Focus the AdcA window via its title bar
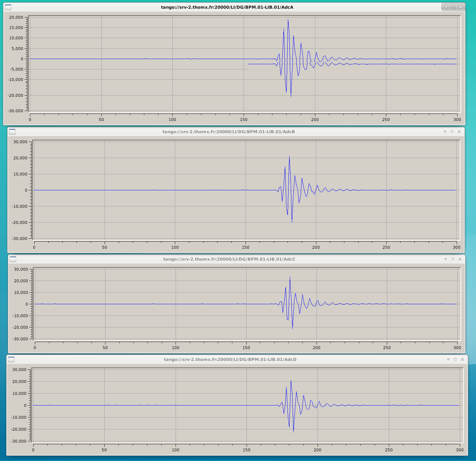The width and height of the screenshot is (476, 461). click(227, 7)
